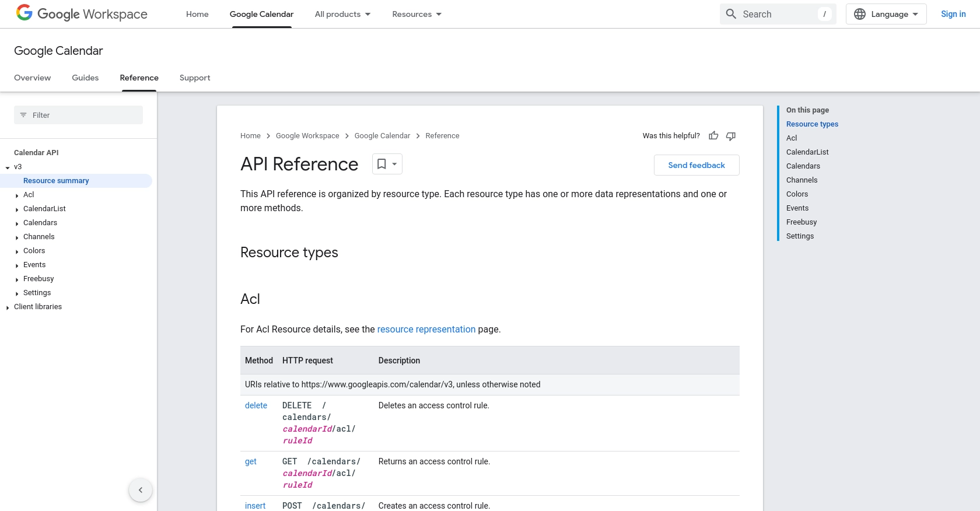The height and width of the screenshot is (511, 980).
Task: Open the All products dropdown
Action: [x=342, y=14]
